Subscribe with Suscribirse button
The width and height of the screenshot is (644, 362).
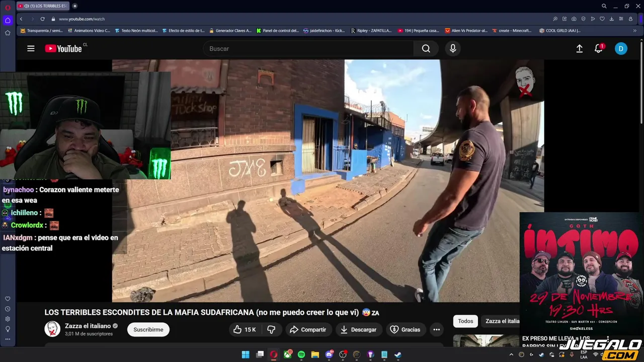[148, 330]
